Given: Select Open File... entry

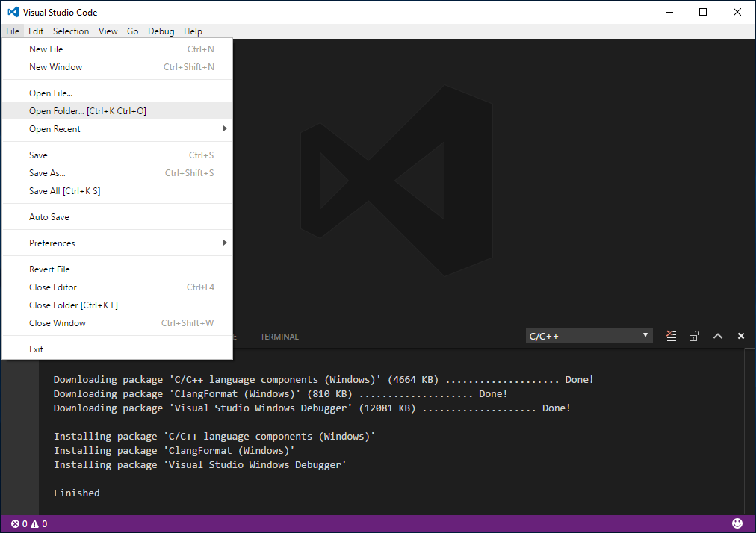Looking at the screenshot, I should click(x=117, y=93).
